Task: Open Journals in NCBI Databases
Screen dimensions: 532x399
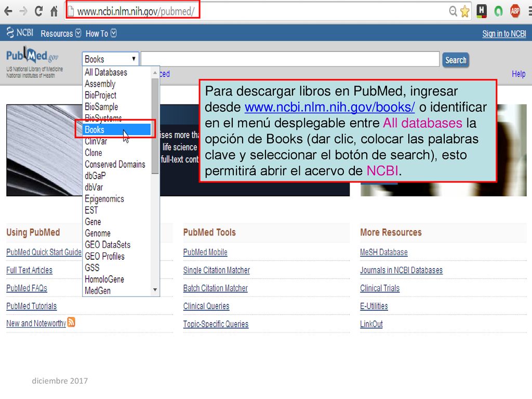Action: pos(402,270)
